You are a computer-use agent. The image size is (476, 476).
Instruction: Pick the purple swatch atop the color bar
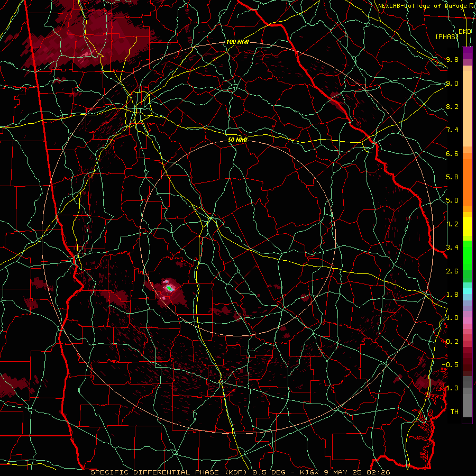[467, 53]
